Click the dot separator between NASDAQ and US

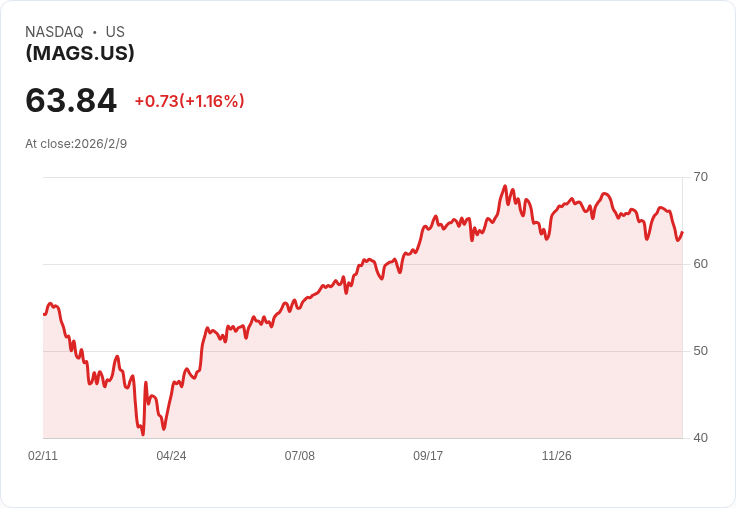(94, 32)
